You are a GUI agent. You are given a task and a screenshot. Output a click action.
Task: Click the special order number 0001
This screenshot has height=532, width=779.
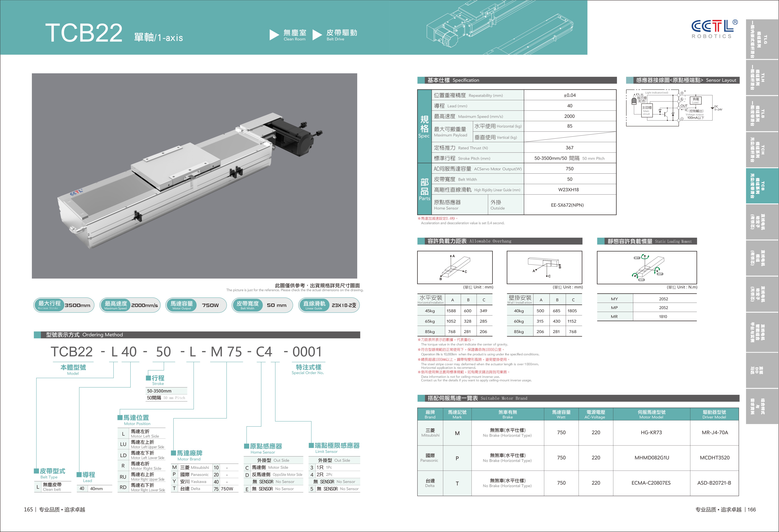pos(307,352)
